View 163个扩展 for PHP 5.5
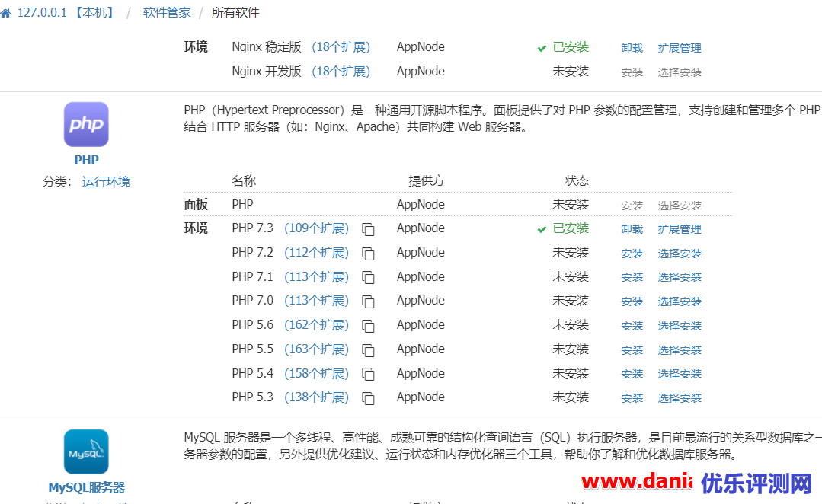The height and width of the screenshot is (504, 822). click(316, 349)
